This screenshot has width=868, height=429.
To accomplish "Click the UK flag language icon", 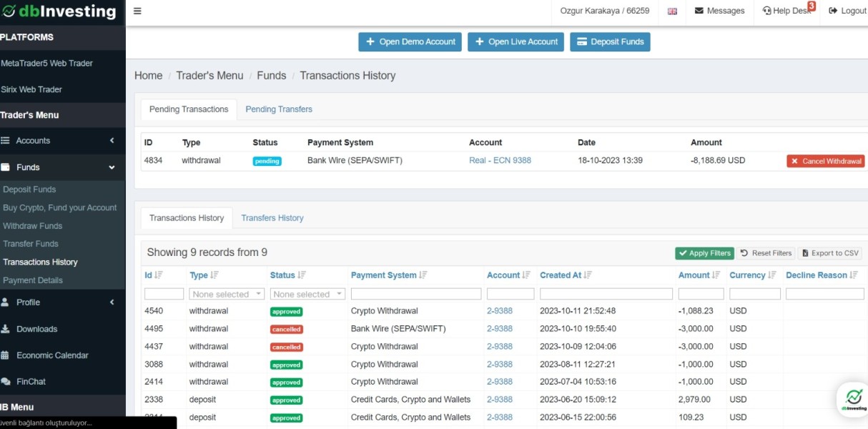I will coord(672,11).
